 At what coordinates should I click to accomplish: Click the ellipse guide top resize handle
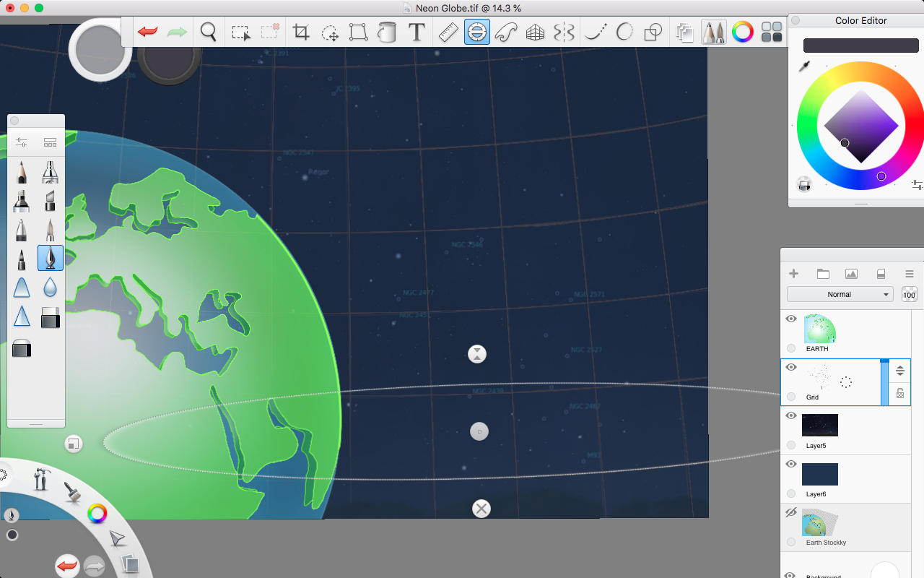tap(477, 354)
